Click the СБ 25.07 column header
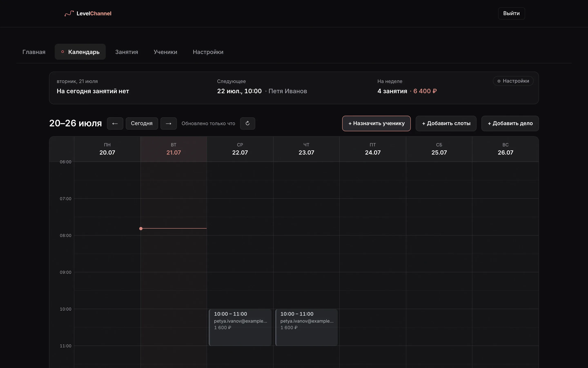Screen dimensions: 588x368 (x=439, y=149)
